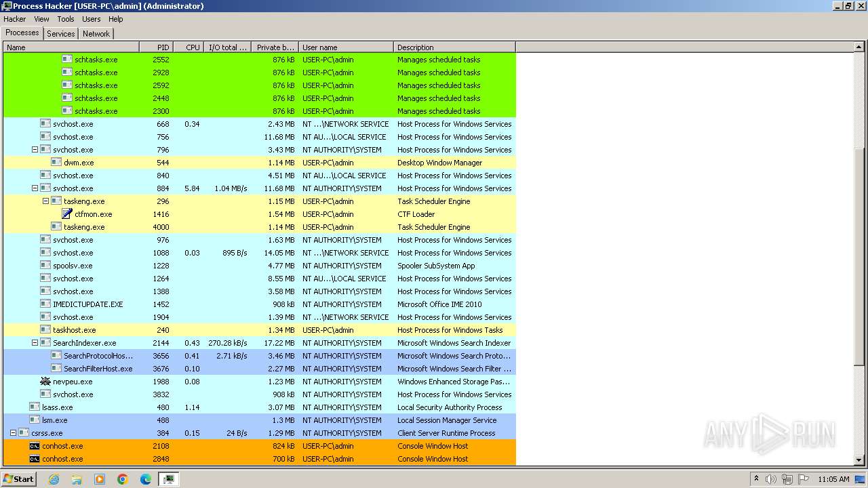Click the vertical scrollbar thumb

click(x=859, y=258)
